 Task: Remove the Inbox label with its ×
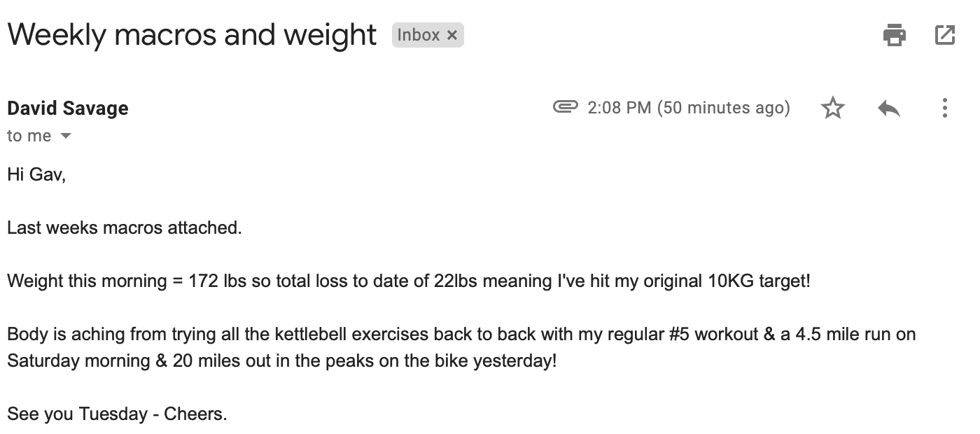pyautogui.click(x=451, y=35)
